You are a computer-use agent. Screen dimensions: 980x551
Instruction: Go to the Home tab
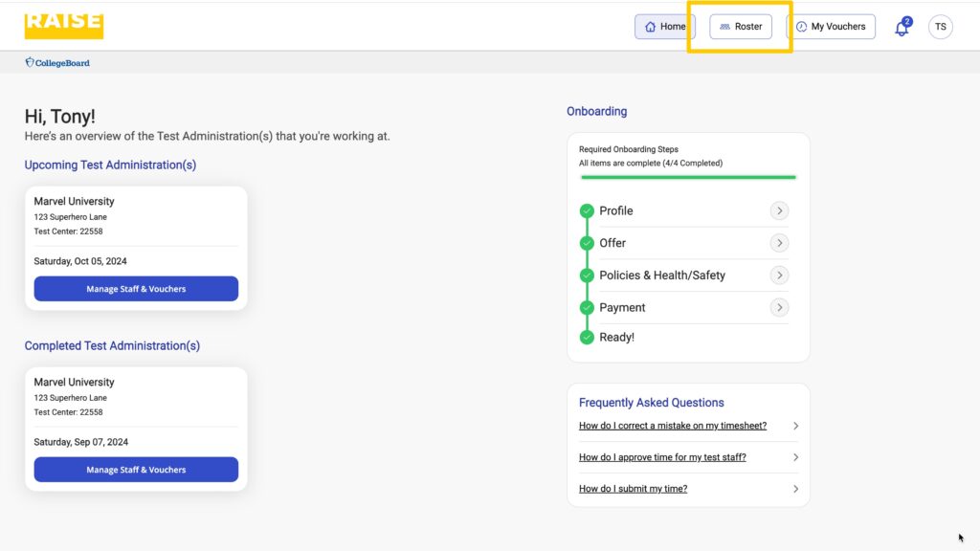[664, 27]
